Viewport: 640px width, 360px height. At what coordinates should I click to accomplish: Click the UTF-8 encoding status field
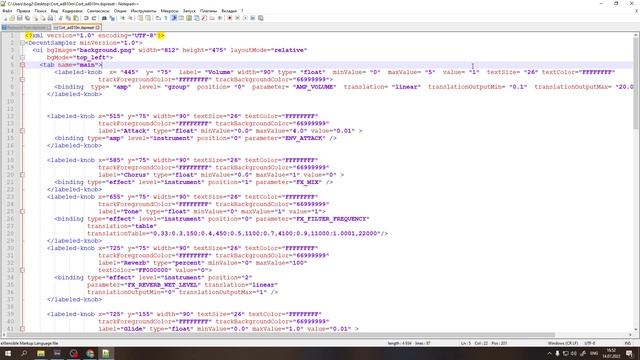pos(590,343)
